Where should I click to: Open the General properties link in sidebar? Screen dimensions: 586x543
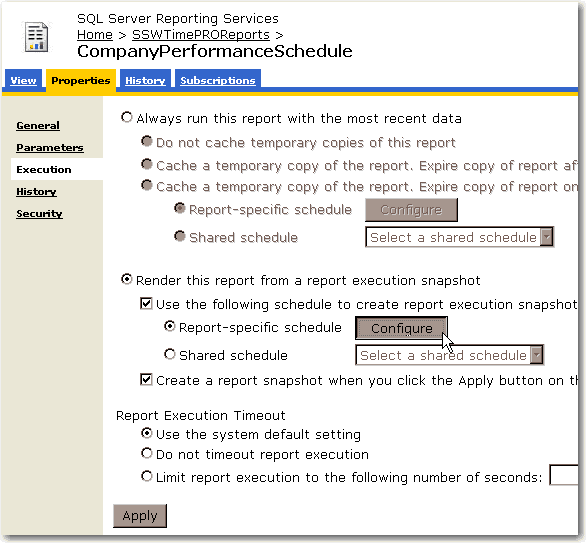pos(38,126)
